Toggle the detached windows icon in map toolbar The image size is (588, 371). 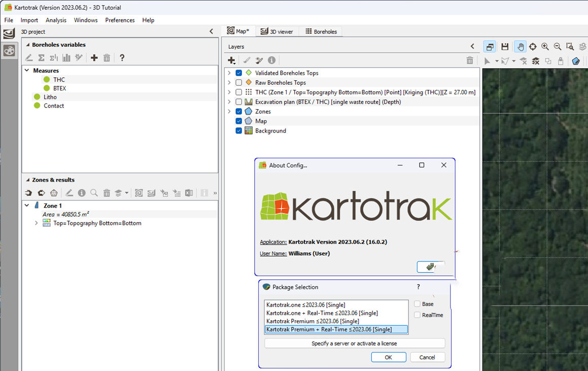coord(490,47)
